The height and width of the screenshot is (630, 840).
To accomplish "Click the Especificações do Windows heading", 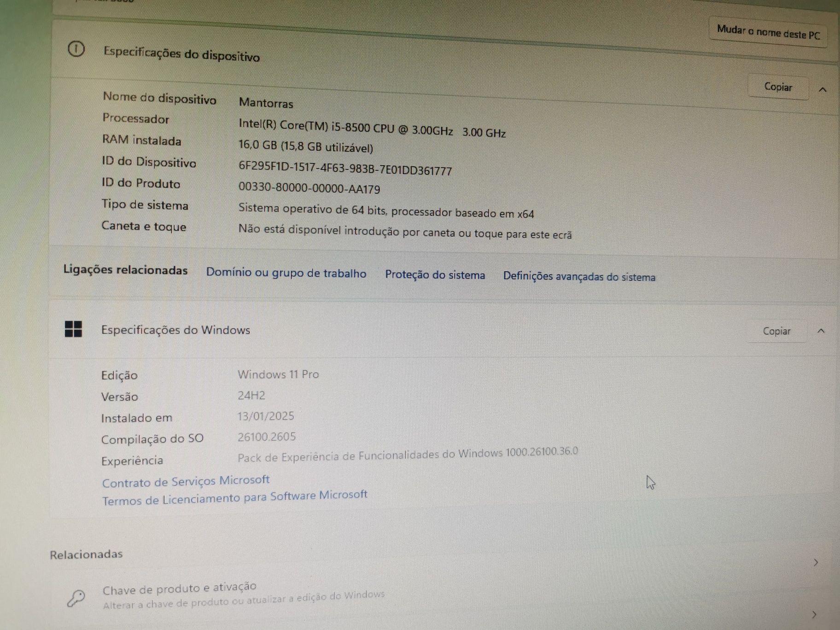I will [175, 330].
